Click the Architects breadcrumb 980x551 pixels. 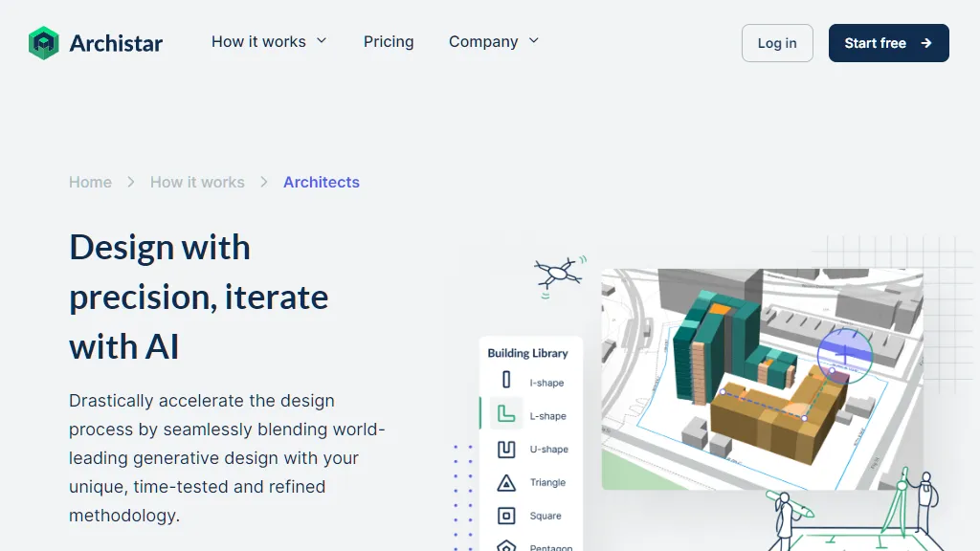322,183
